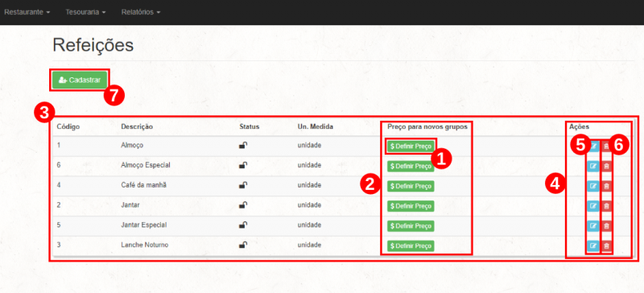The width and height of the screenshot is (644, 293).
Task: Select the Café da manhã description
Action: [x=144, y=185]
